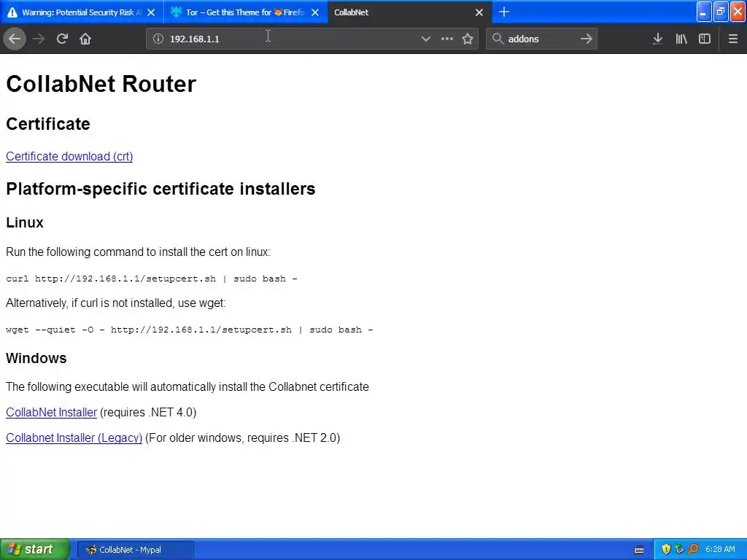Click the 6:28 AM clock

720,549
